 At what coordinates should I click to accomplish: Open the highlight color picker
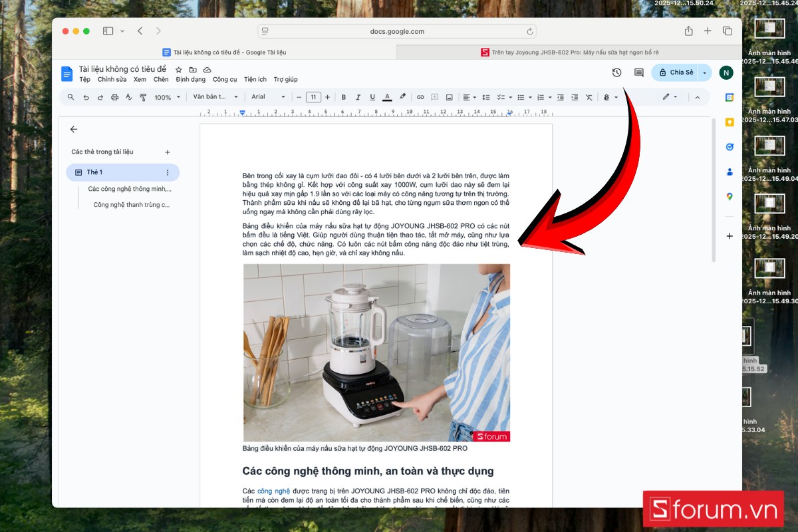[x=402, y=97]
